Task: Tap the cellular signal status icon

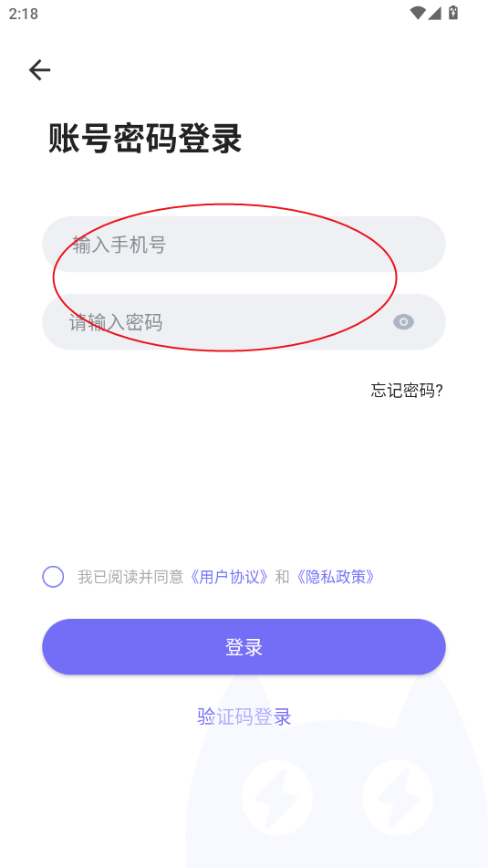Action: 434,14
